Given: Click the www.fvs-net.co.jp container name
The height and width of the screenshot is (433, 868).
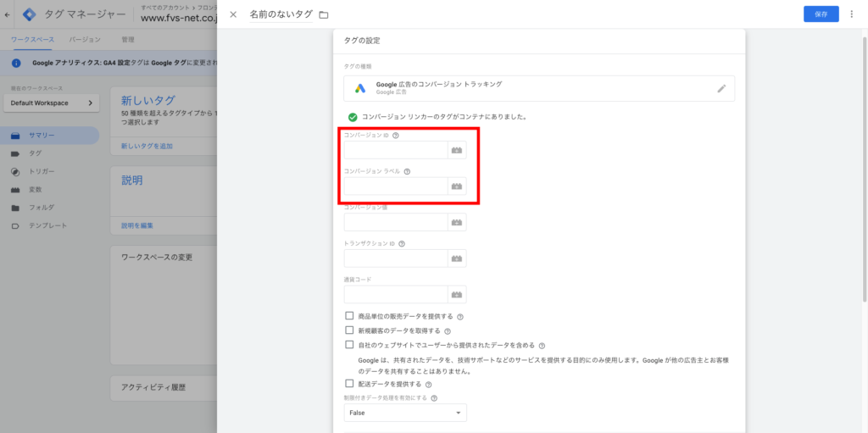Looking at the screenshot, I should pyautogui.click(x=179, y=19).
